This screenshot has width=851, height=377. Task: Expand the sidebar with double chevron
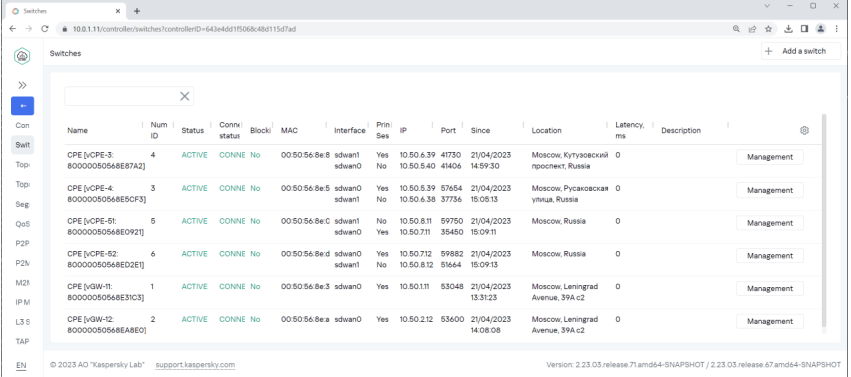pos(22,85)
